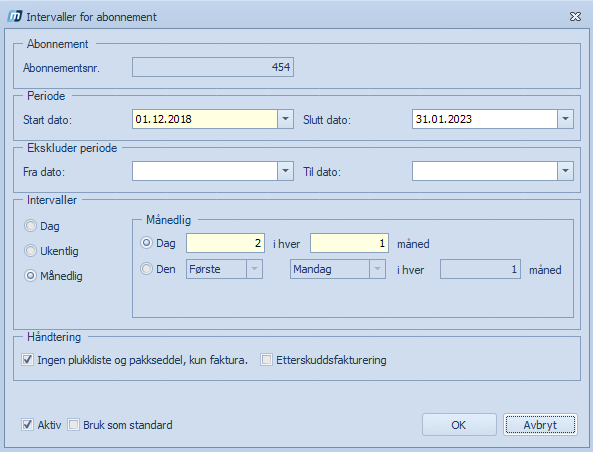Image resolution: width=593 pixels, height=452 pixels.
Task: Expand the Til dato date picker
Action: (x=565, y=171)
